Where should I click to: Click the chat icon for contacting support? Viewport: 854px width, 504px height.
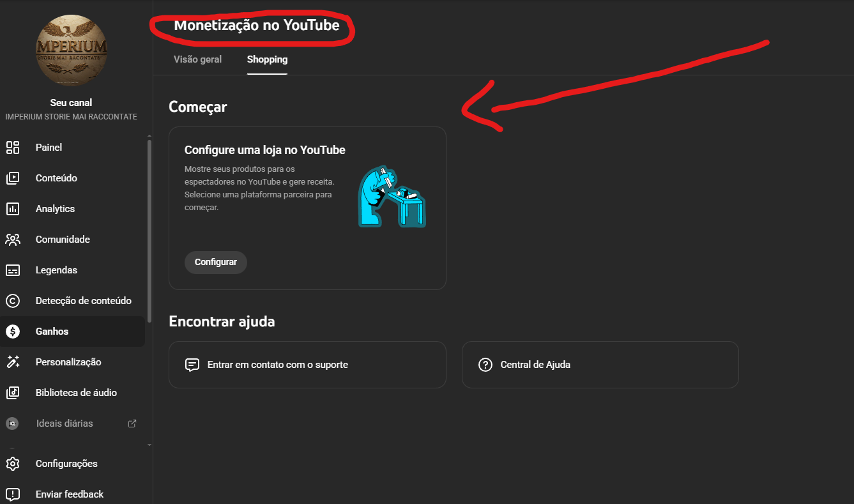(x=192, y=365)
